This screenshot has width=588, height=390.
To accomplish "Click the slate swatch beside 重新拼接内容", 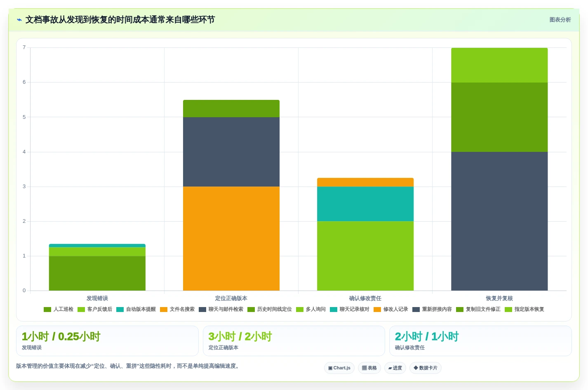I will pyautogui.click(x=416, y=309).
